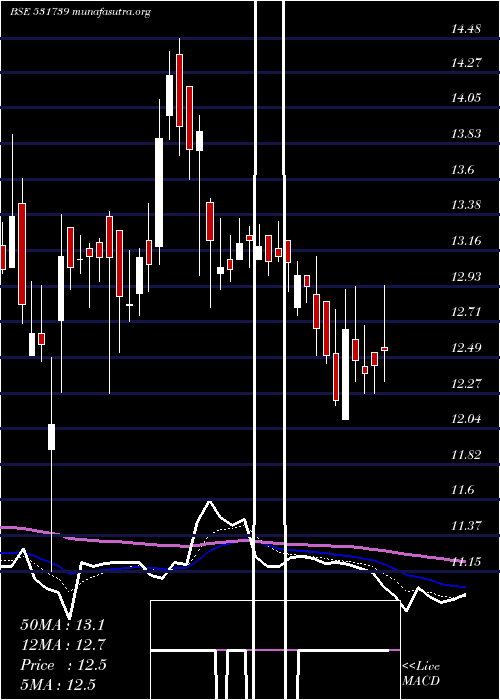The image size is (500, 700).
Task: Click the 12.27 price axis label
Action: point(466,383)
